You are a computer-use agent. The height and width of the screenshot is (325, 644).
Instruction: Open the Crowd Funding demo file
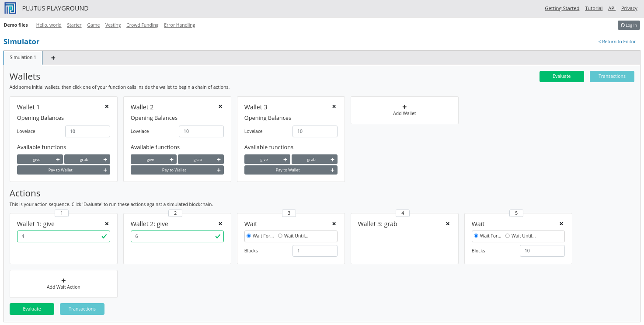142,25
